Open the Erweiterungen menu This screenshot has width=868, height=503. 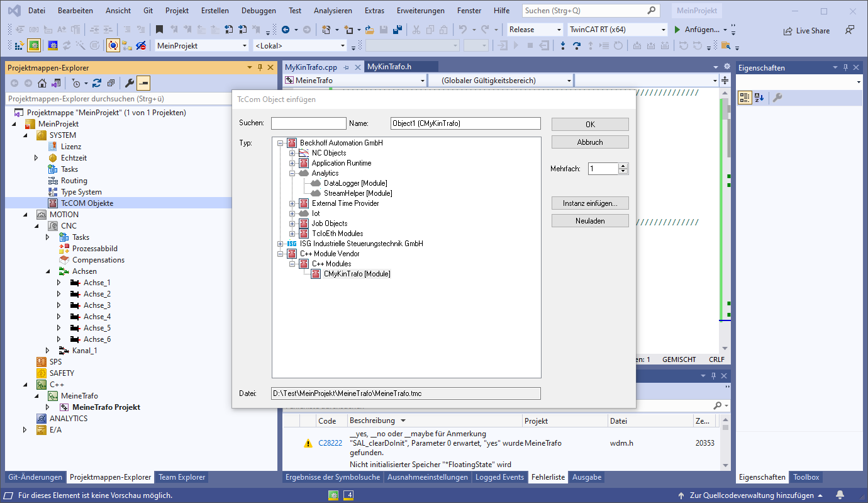420,11
